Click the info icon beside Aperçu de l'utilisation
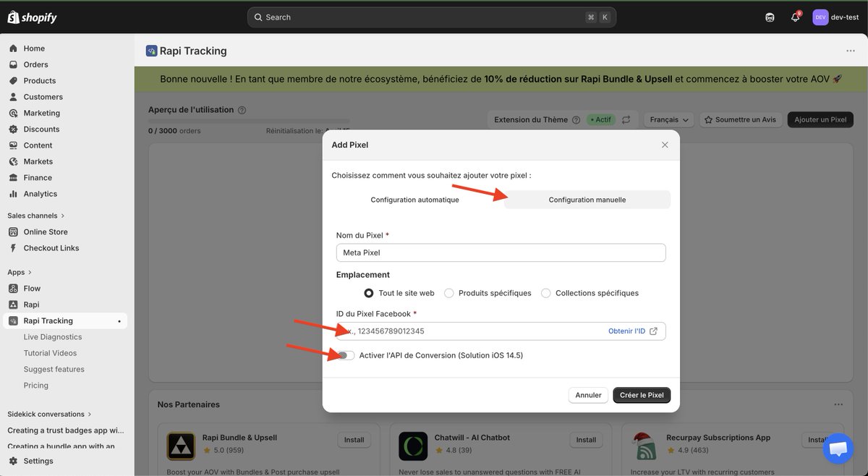The height and width of the screenshot is (476, 868). (242, 110)
